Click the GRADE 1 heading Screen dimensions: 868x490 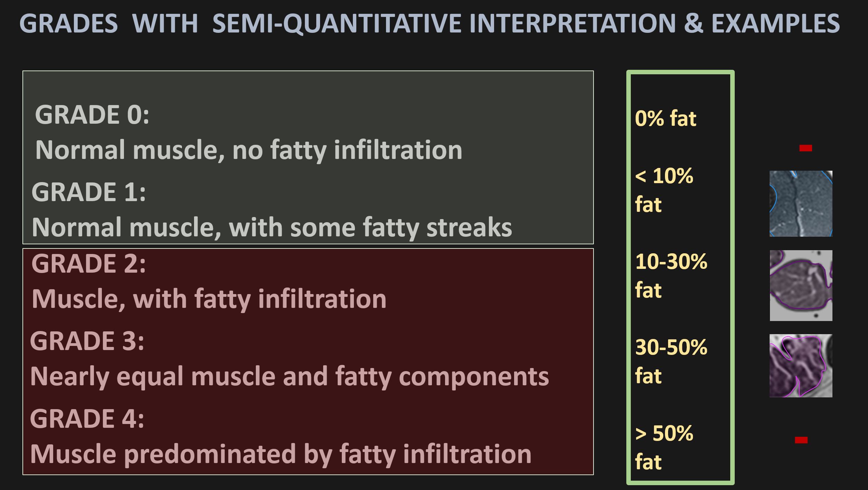[89, 192]
